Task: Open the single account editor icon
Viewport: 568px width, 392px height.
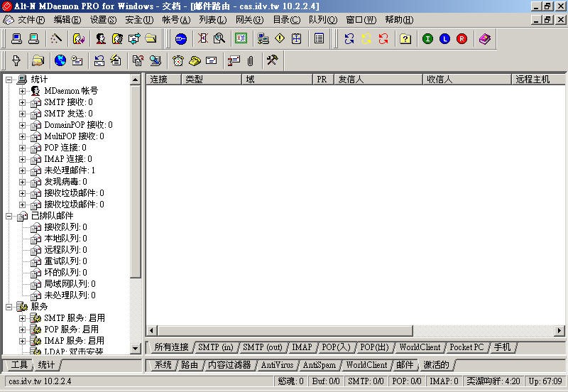Action: tap(101, 38)
